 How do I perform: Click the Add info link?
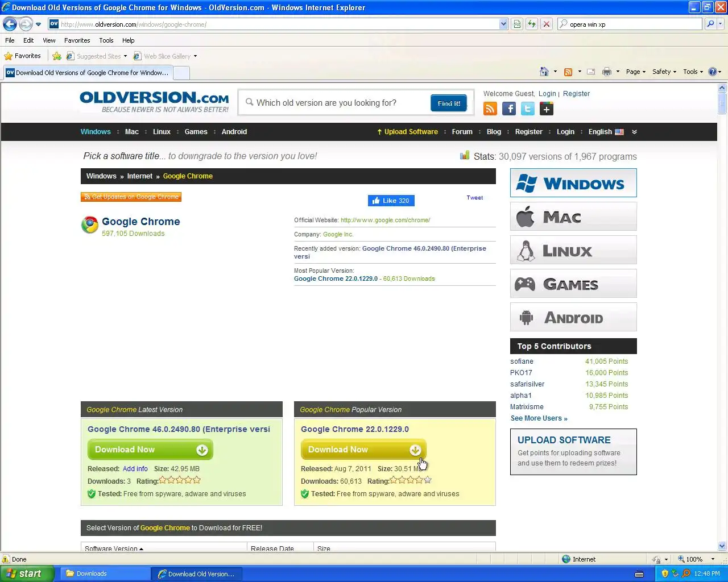135,469
